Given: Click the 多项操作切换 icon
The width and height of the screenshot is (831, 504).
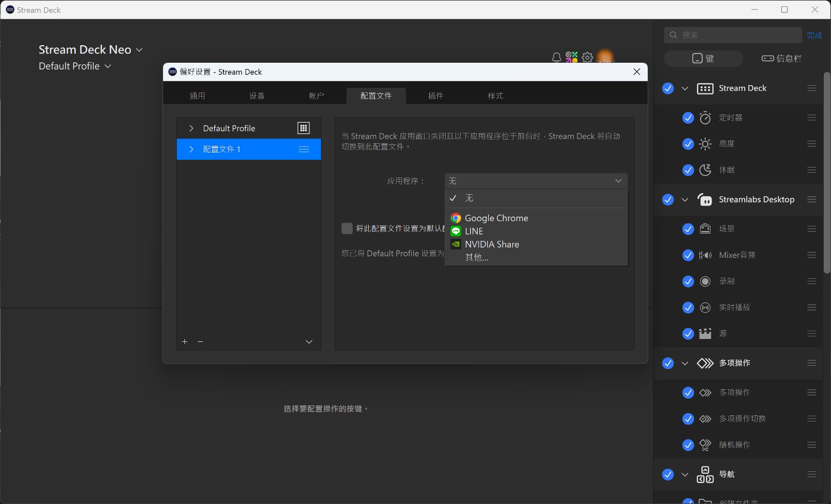Looking at the screenshot, I should click(705, 419).
